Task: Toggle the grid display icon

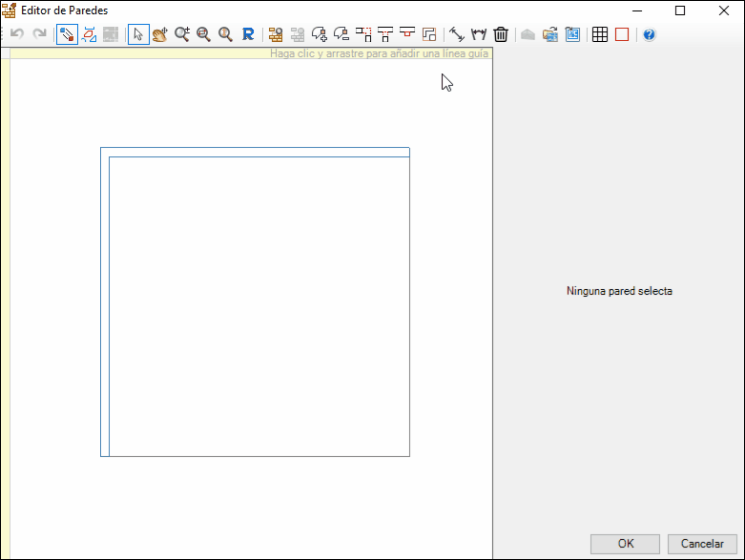Action: coord(600,34)
